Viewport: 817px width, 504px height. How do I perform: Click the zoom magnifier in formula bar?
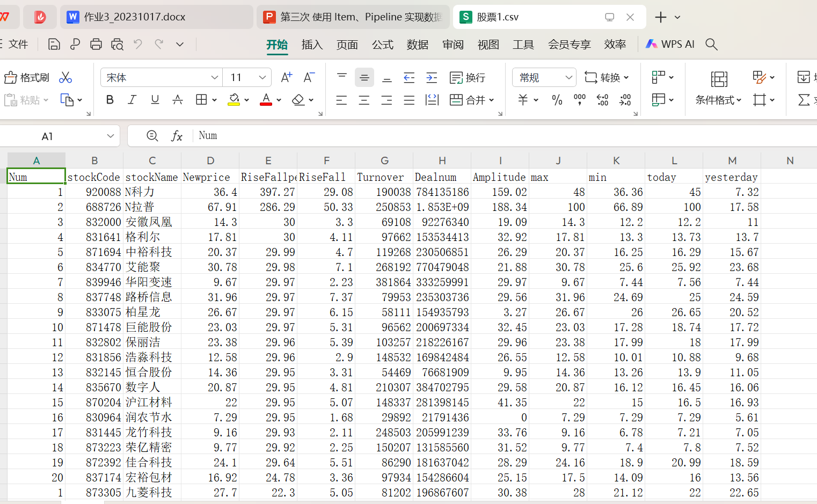click(152, 136)
